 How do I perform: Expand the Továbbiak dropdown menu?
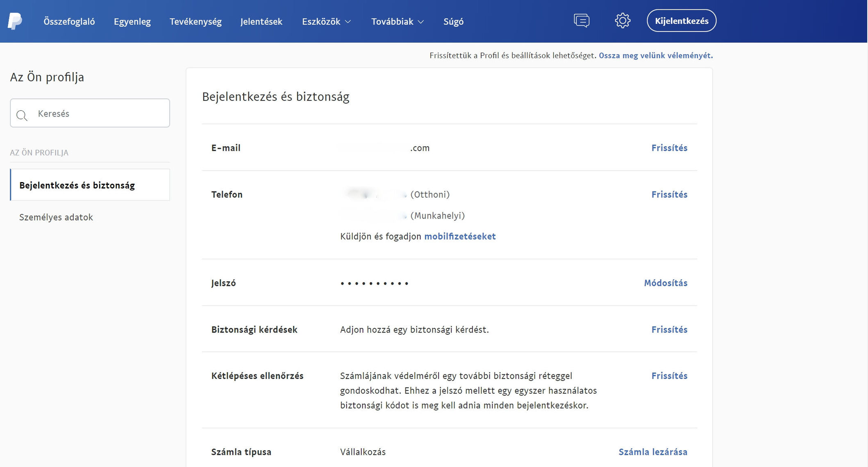coord(397,21)
